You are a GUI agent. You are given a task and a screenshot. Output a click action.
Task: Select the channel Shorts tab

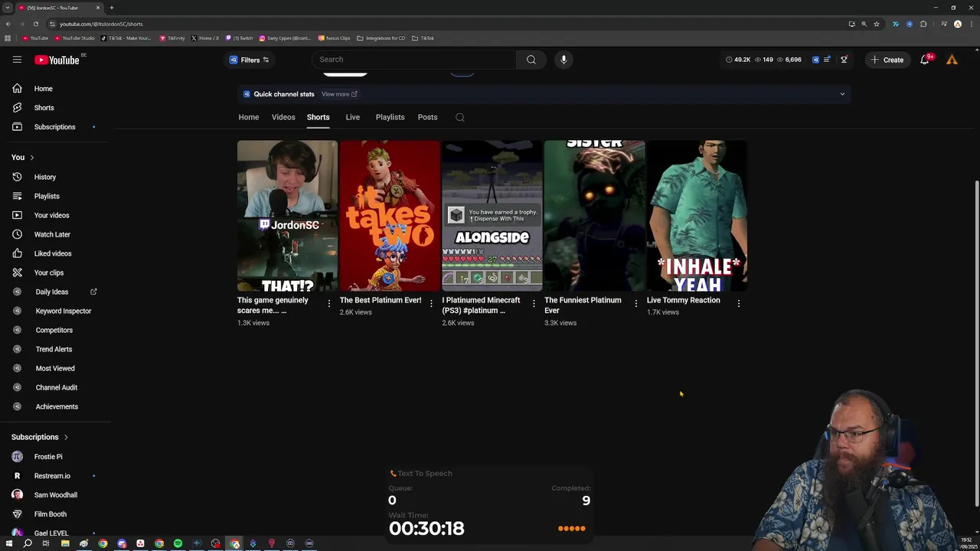pyautogui.click(x=318, y=117)
